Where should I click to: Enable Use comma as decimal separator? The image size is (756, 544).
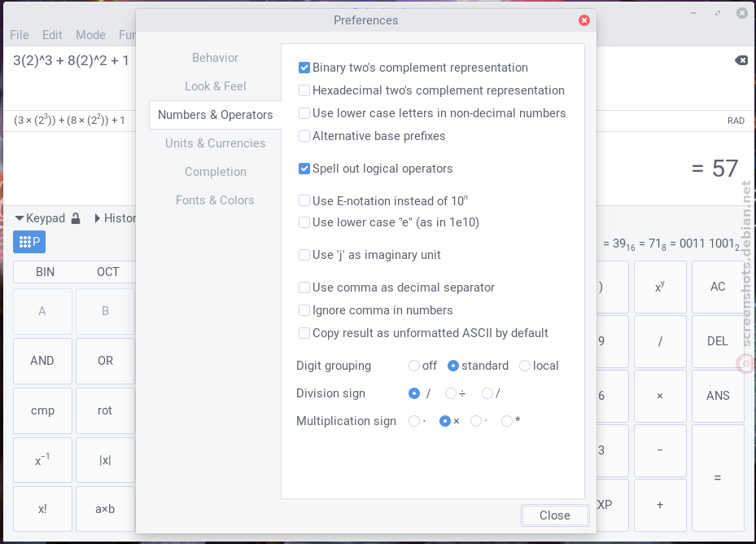click(x=304, y=287)
